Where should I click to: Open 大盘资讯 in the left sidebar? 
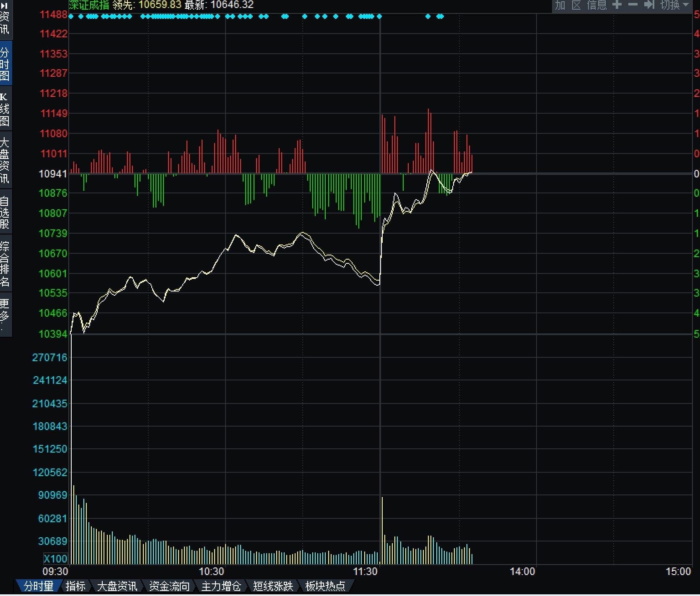[x=5, y=160]
